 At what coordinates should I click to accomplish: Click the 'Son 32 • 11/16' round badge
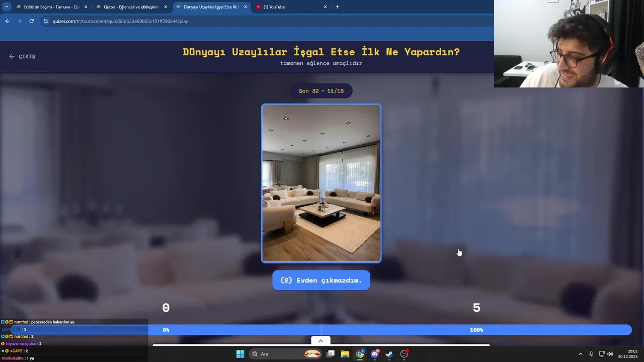tap(321, 91)
